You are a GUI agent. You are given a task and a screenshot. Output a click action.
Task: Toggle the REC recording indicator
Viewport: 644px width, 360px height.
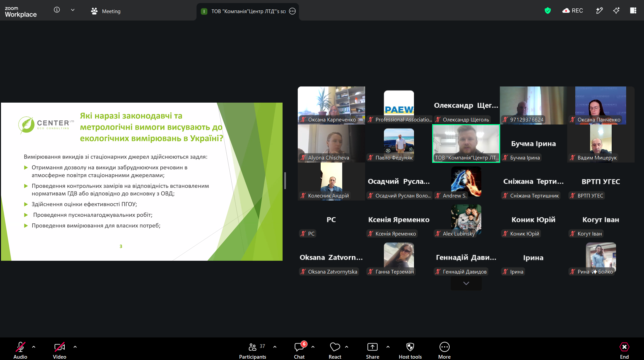[573, 11]
